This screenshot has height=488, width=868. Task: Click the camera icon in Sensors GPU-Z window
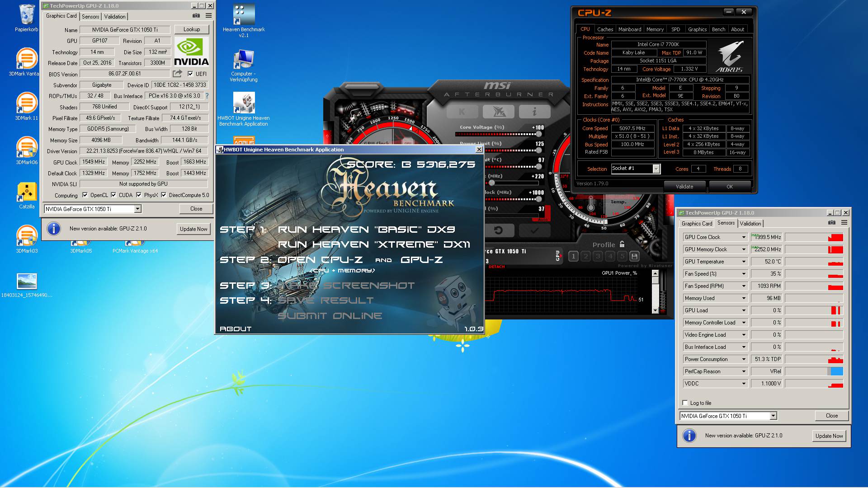tap(831, 223)
